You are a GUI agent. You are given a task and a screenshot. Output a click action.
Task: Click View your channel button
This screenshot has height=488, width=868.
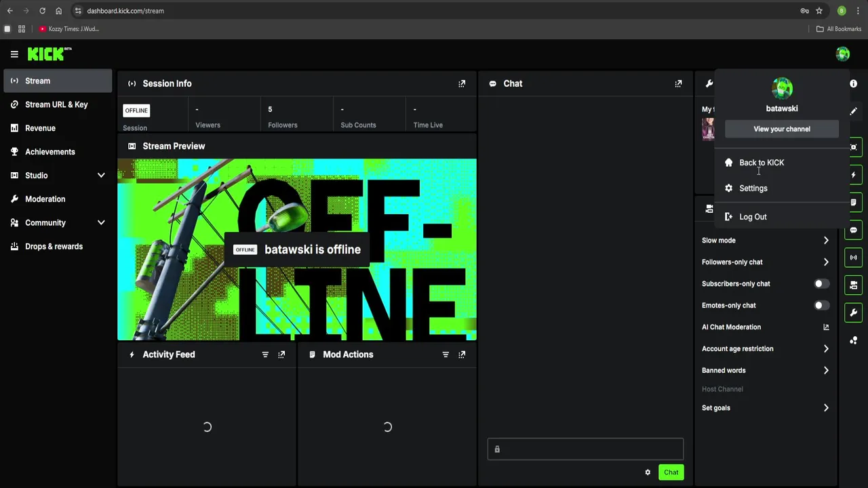click(x=782, y=129)
